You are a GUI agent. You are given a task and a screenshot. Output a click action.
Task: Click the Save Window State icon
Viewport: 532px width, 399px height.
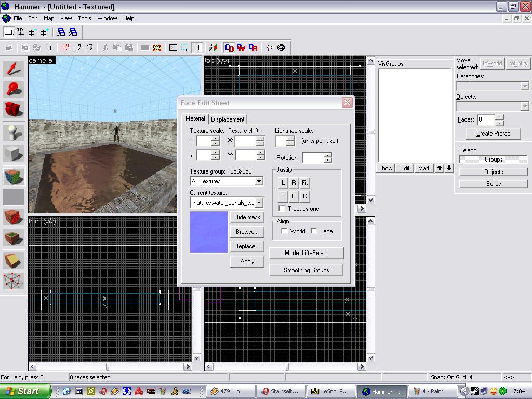73,32
